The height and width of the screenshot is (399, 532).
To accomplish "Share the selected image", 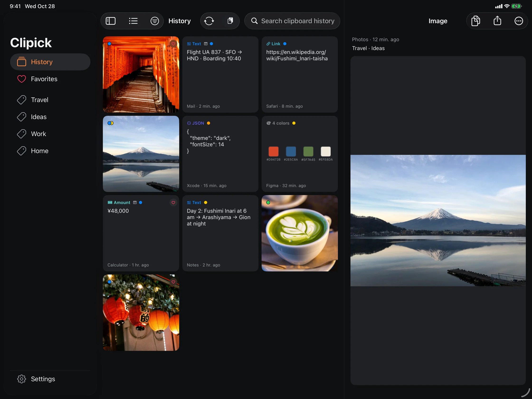I will click(497, 21).
